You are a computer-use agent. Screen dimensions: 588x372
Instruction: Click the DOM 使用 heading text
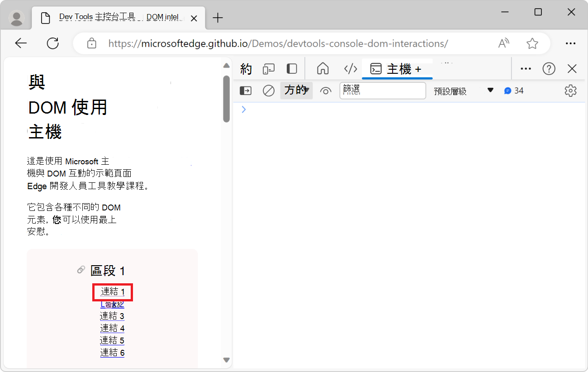(x=68, y=108)
